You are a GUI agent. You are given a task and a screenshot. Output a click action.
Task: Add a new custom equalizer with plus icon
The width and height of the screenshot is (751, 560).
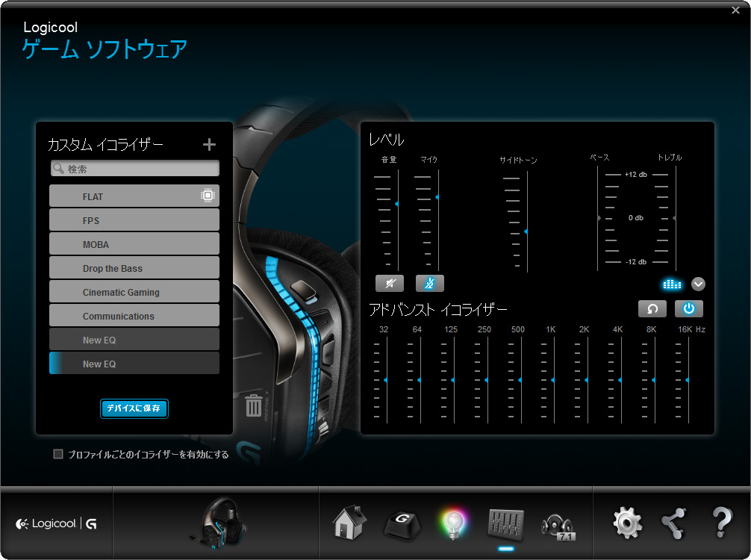click(x=209, y=144)
